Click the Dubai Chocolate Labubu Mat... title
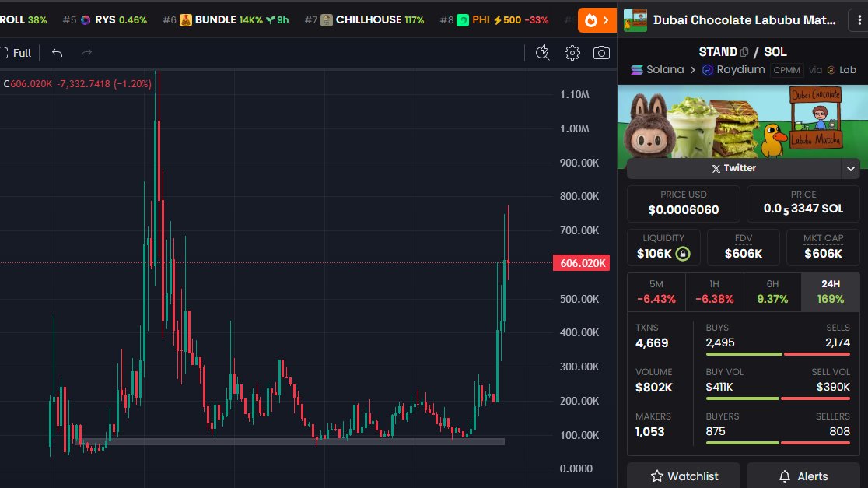Screen dimensions: 868x488 (x=744, y=20)
